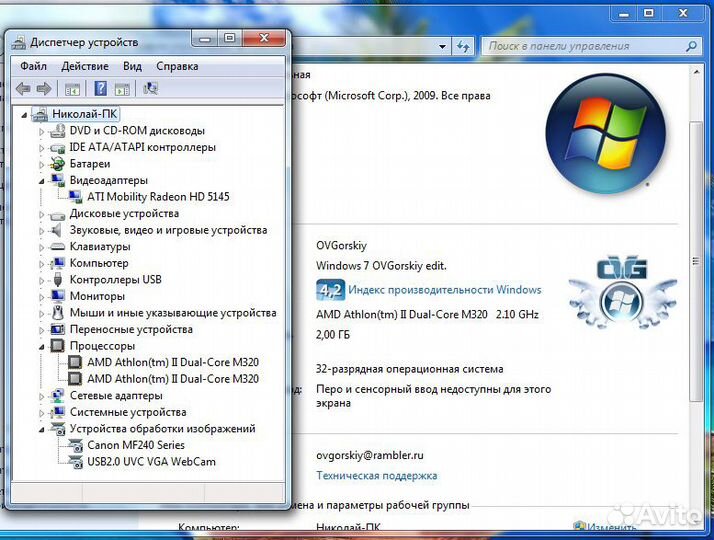Collapse Устройства обработки изображений node
The width and height of the screenshot is (714, 540).
[x=41, y=429]
